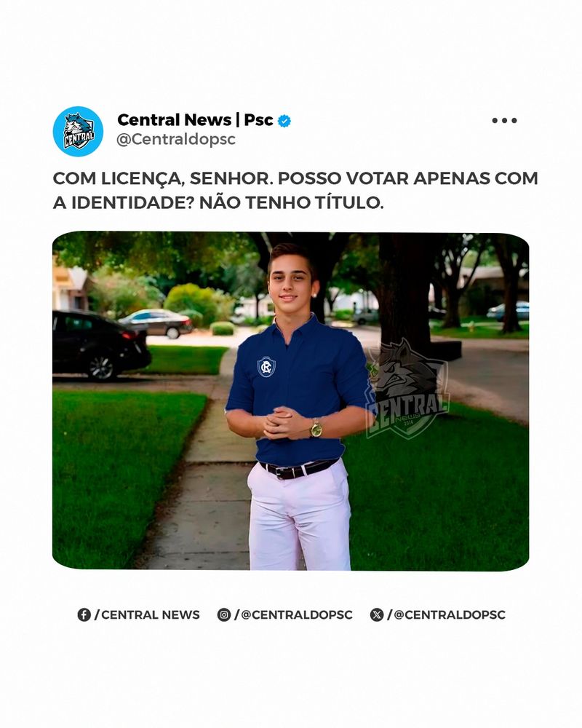Click the X /@CENTRALDOPSC label
Viewport: 582px width, 728px height.
click(x=447, y=614)
